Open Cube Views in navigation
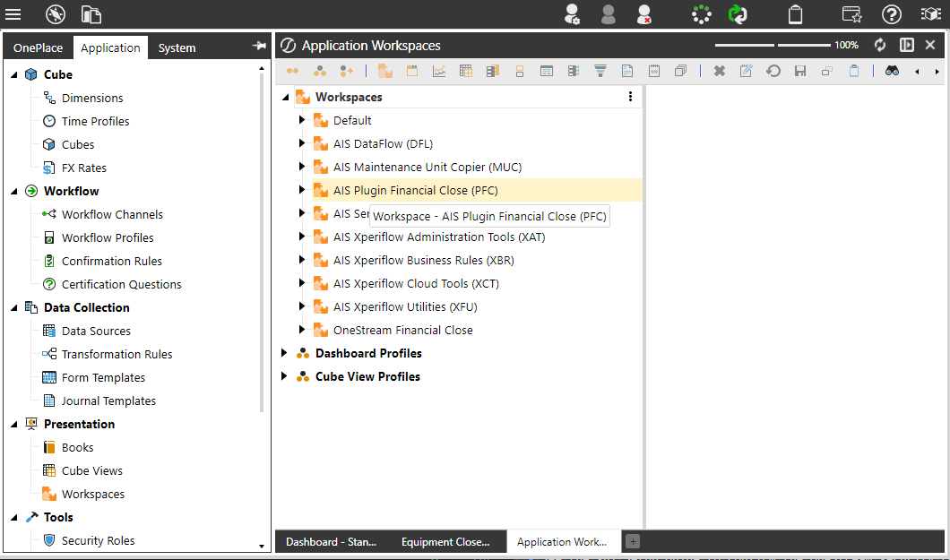 [x=91, y=471]
